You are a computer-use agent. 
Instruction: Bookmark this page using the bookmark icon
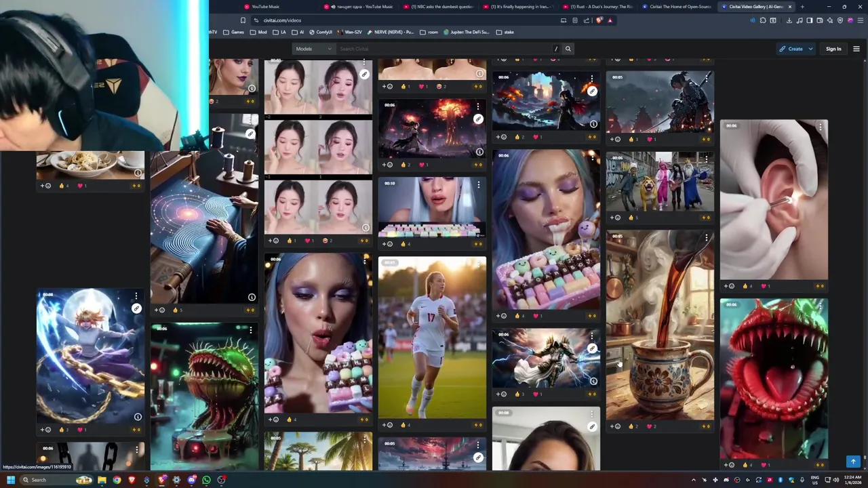click(x=243, y=20)
